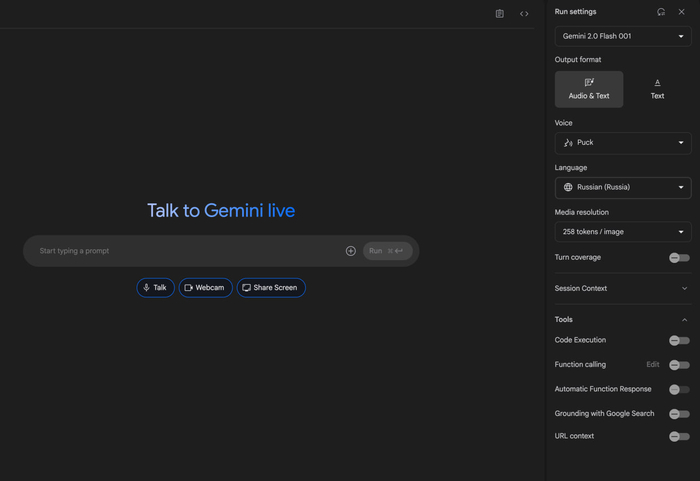Select Audio & Text output format
Screen dimensions: 700x481
589,89
